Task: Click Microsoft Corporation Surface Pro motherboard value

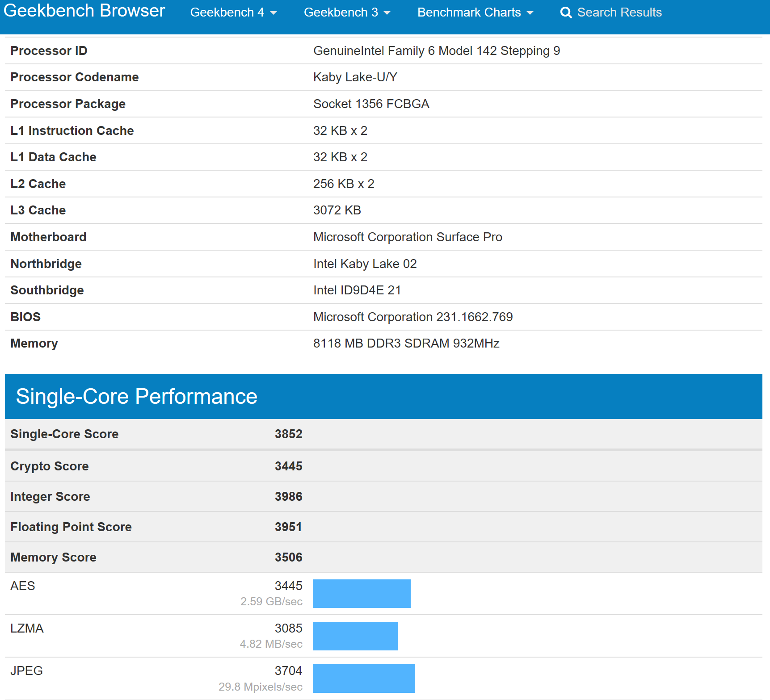Action: [x=408, y=237]
